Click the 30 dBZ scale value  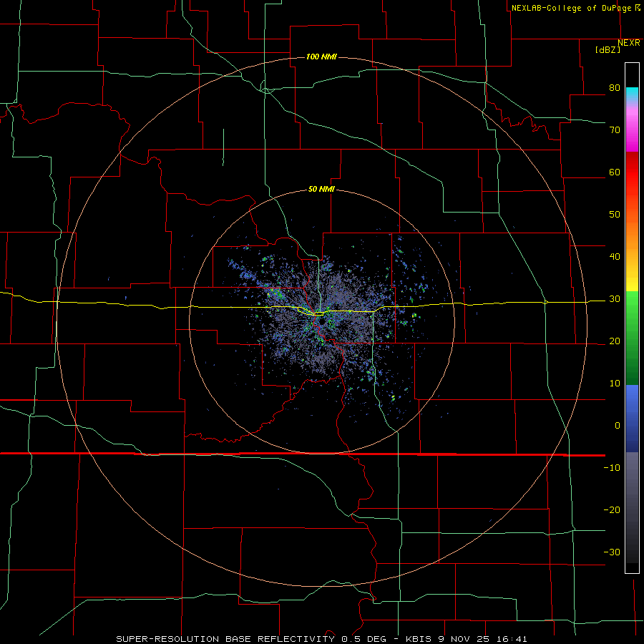pyautogui.click(x=615, y=299)
